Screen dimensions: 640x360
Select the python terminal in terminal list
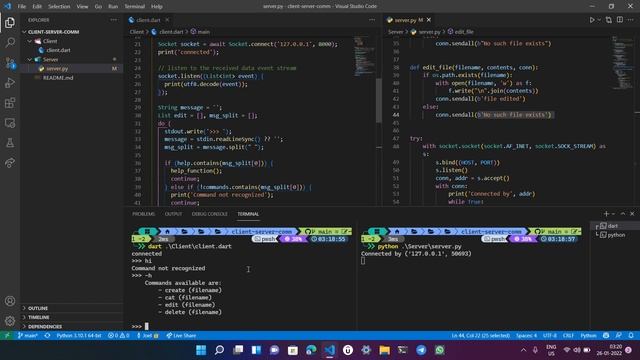click(x=615, y=235)
